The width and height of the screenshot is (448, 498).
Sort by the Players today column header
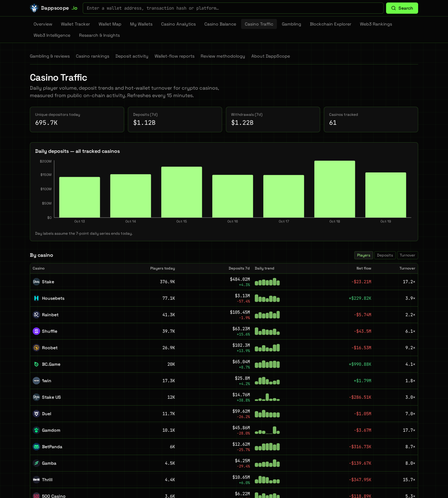(162, 268)
